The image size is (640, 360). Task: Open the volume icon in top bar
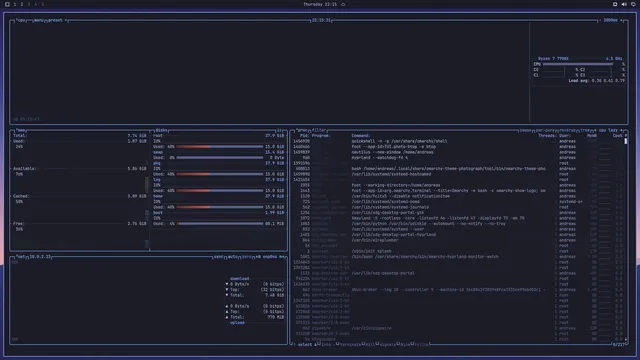[x=624, y=4]
